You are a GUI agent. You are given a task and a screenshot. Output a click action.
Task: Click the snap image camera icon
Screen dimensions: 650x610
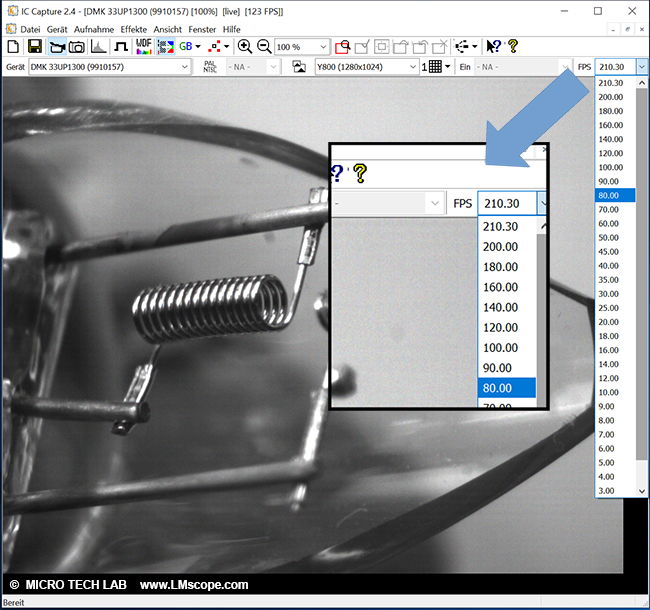tap(76, 47)
